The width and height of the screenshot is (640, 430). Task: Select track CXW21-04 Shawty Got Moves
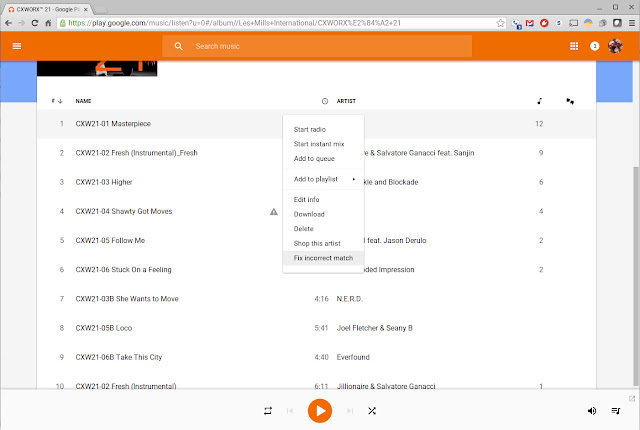pyautogui.click(x=124, y=211)
